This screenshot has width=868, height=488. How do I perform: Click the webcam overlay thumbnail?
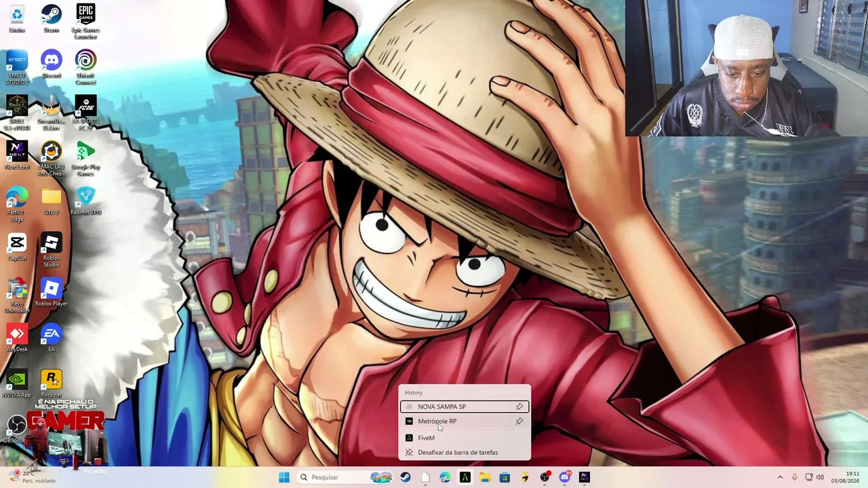(x=747, y=68)
